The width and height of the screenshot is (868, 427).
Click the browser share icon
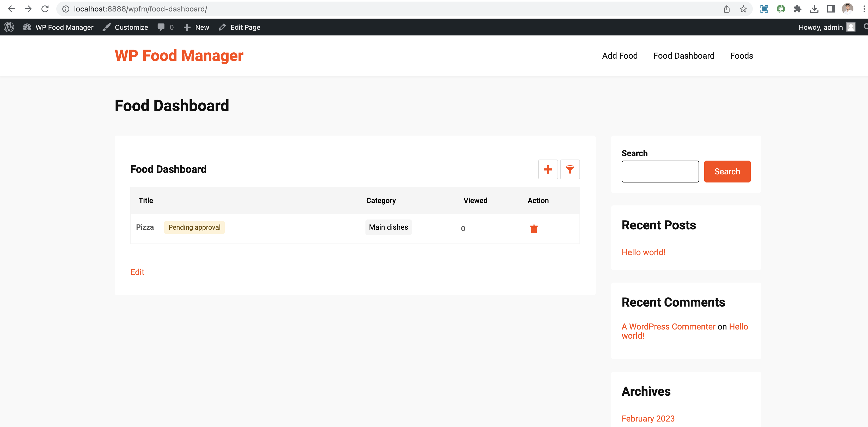click(x=726, y=9)
